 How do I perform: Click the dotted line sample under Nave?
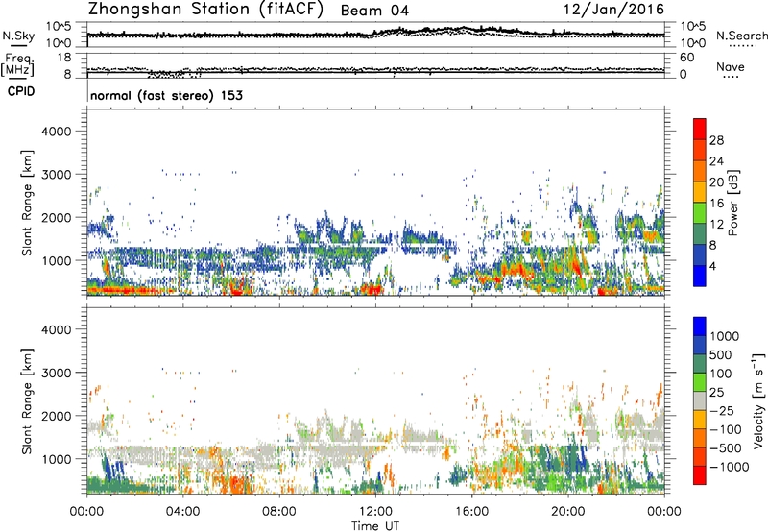[x=731, y=77]
